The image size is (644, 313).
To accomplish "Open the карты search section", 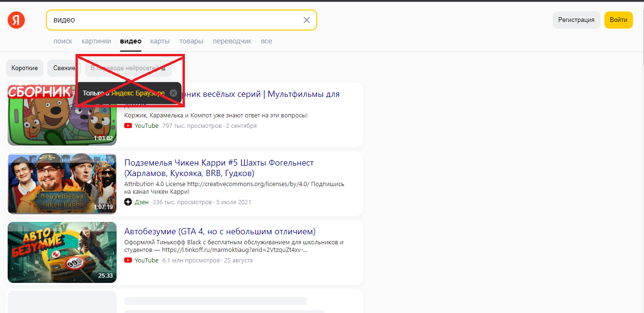I will pos(160,41).
